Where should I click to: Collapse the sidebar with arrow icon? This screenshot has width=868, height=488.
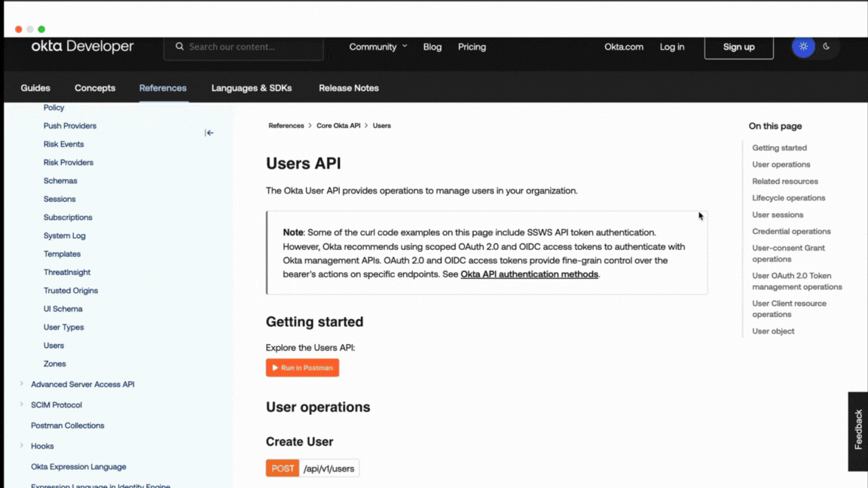[209, 133]
